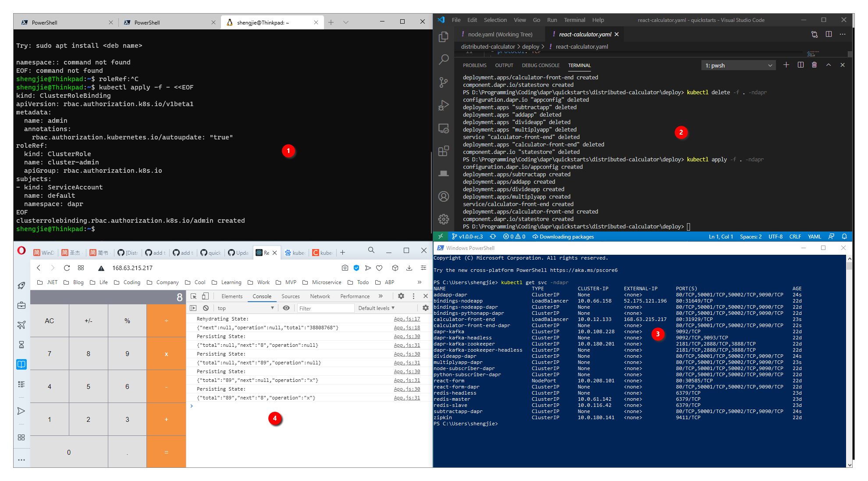Split the terminal using the split icon
This screenshot has width=868, height=481.
(801, 65)
